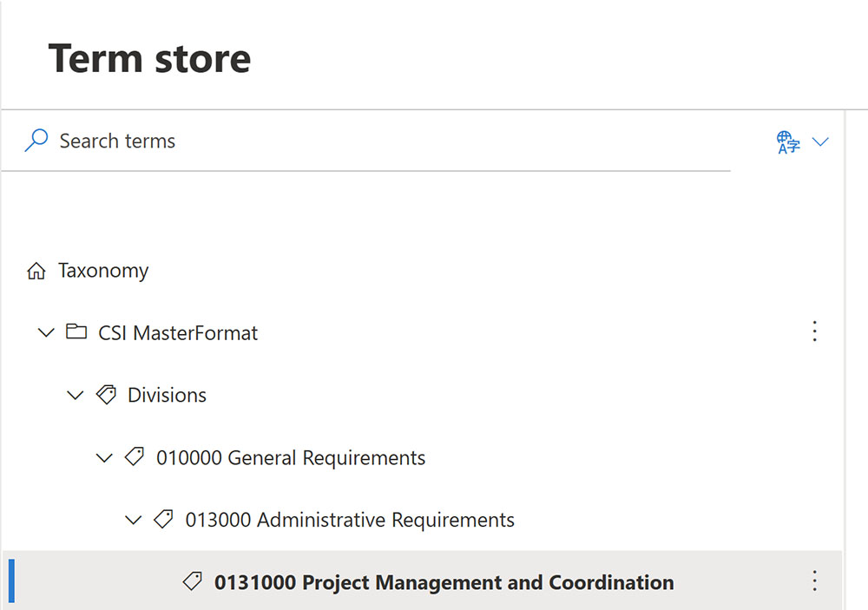Click the 010000 General Requirements tag icon
The height and width of the screenshot is (610, 868).
pos(135,456)
